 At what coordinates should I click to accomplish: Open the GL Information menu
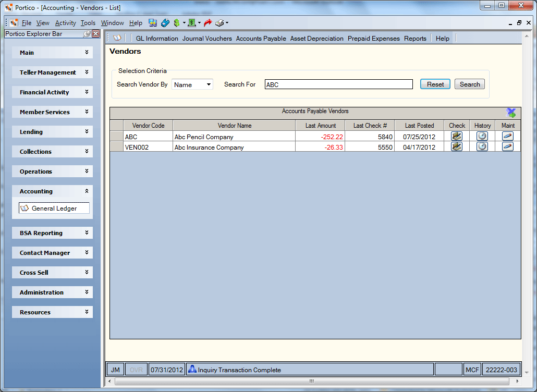coord(157,39)
